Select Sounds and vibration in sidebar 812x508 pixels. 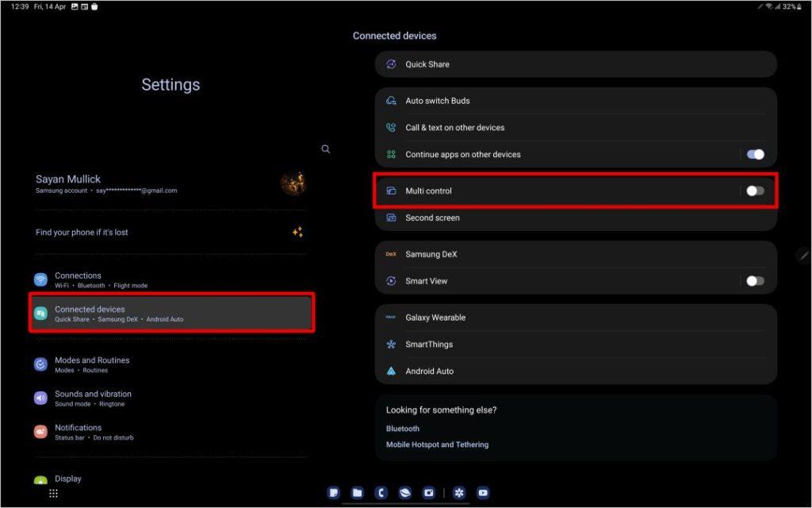[171, 398]
